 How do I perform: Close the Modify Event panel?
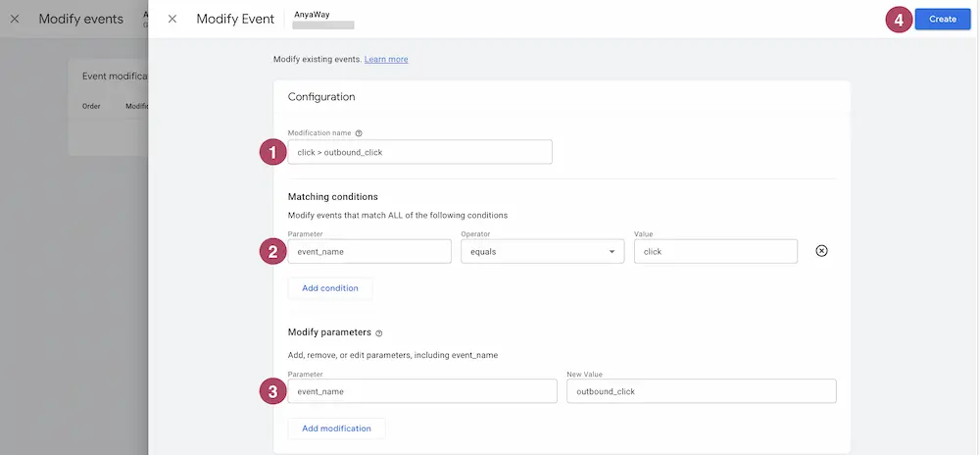coord(172,19)
